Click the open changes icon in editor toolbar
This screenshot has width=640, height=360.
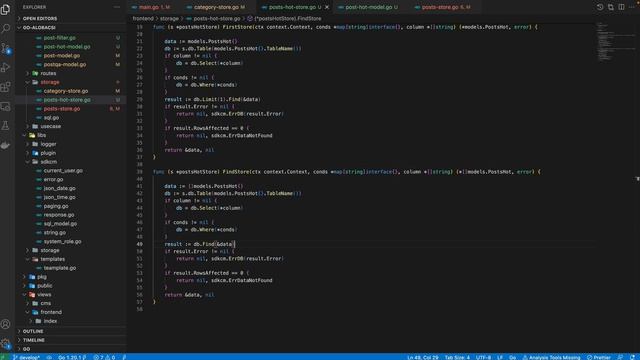[611, 7]
